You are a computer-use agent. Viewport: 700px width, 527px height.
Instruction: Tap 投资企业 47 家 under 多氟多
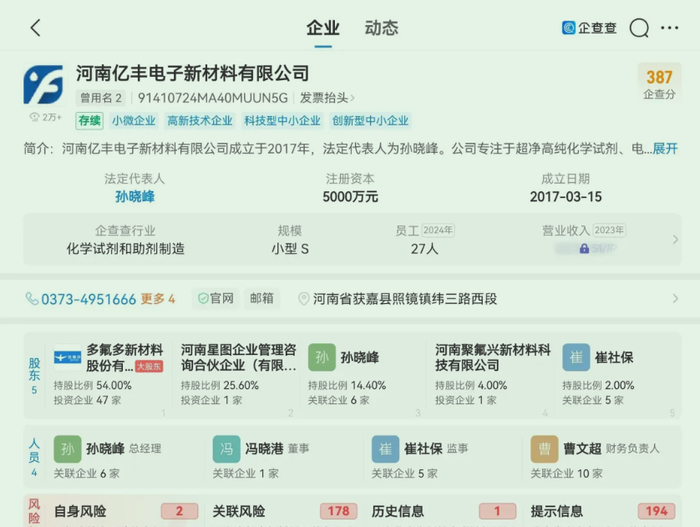[88, 400]
